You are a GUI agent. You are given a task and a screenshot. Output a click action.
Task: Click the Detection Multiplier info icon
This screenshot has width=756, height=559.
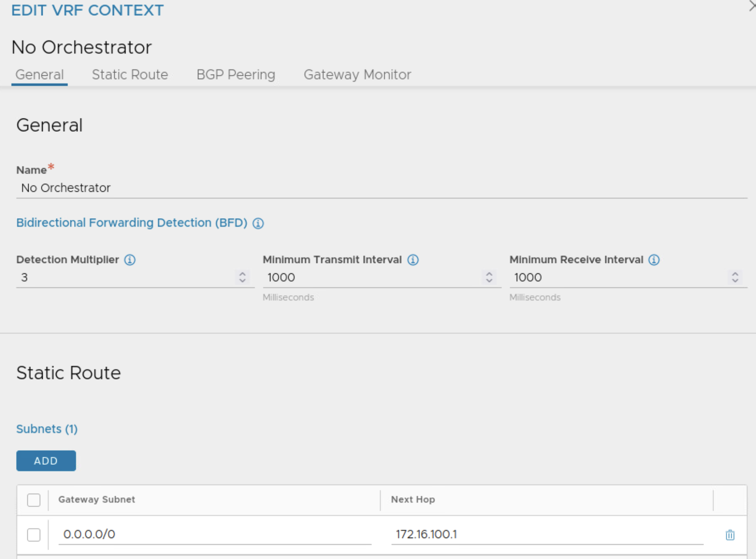pyautogui.click(x=130, y=260)
